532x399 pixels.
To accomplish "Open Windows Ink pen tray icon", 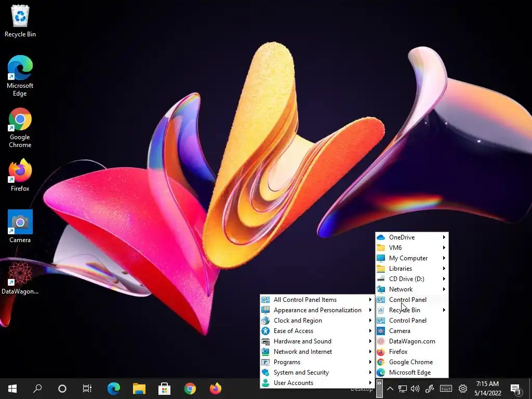I will coord(430,389).
